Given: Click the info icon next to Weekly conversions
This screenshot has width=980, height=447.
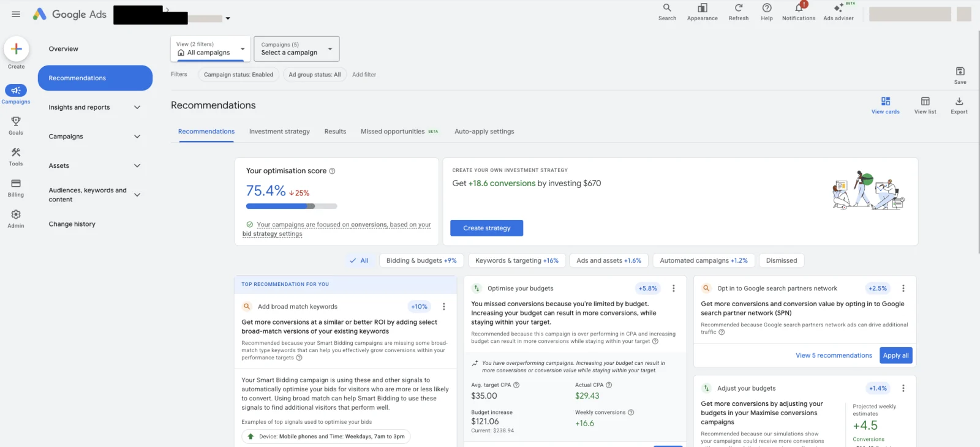Looking at the screenshot, I should pyautogui.click(x=631, y=413).
